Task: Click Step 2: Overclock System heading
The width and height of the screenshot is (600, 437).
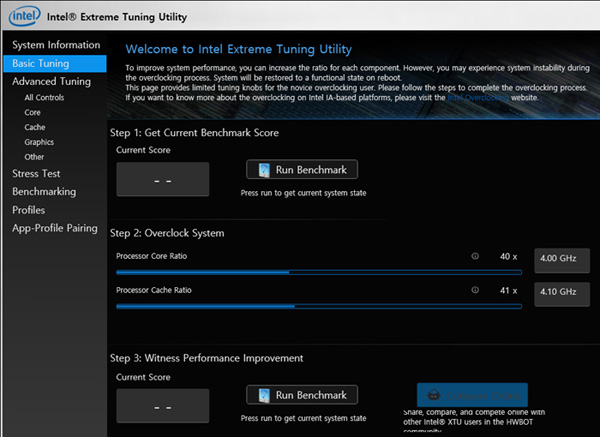Action: coord(167,233)
